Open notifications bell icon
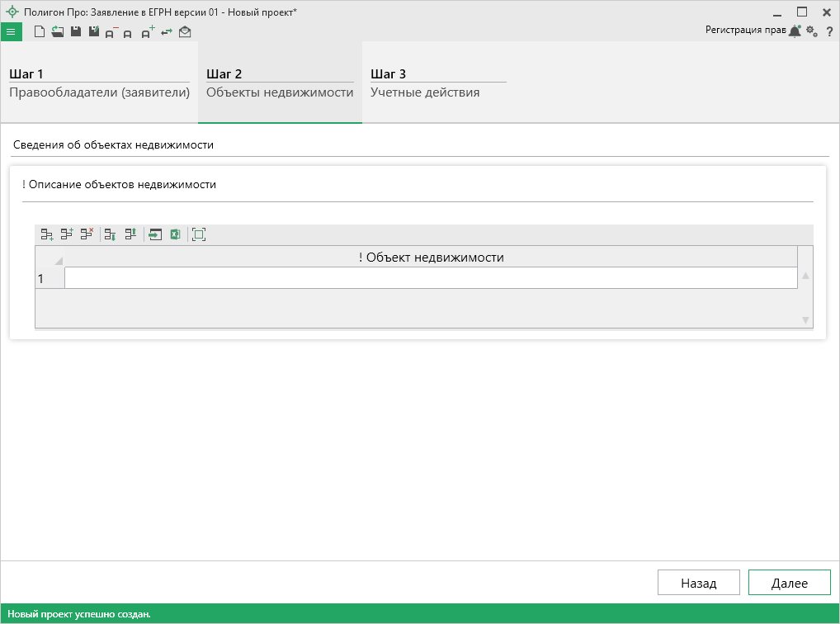The height and width of the screenshot is (624, 840). [x=795, y=31]
